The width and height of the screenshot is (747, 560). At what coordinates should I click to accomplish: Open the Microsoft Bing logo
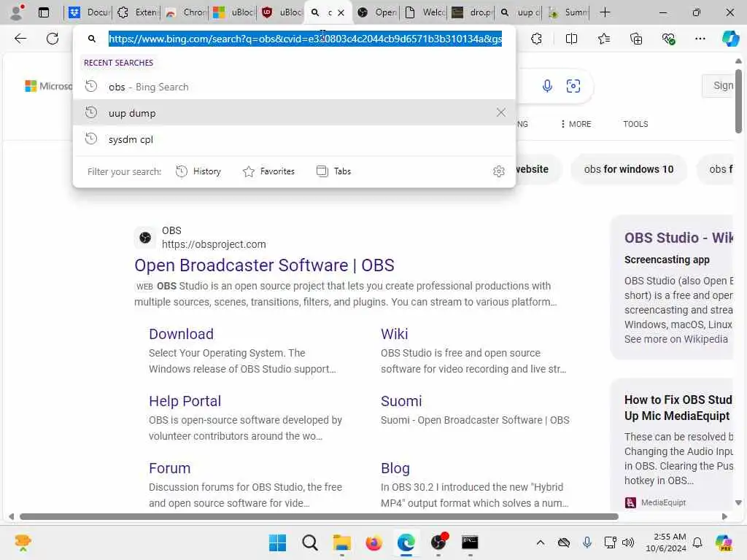pos(49,86)
